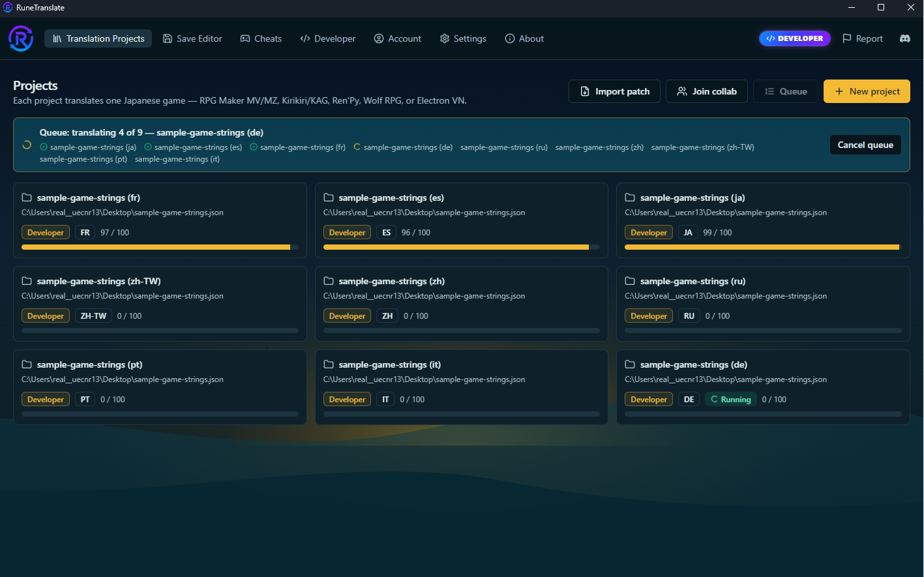924x577 pixels.
Task: Go to the Developer tab
Action: [x=328, y=38]
